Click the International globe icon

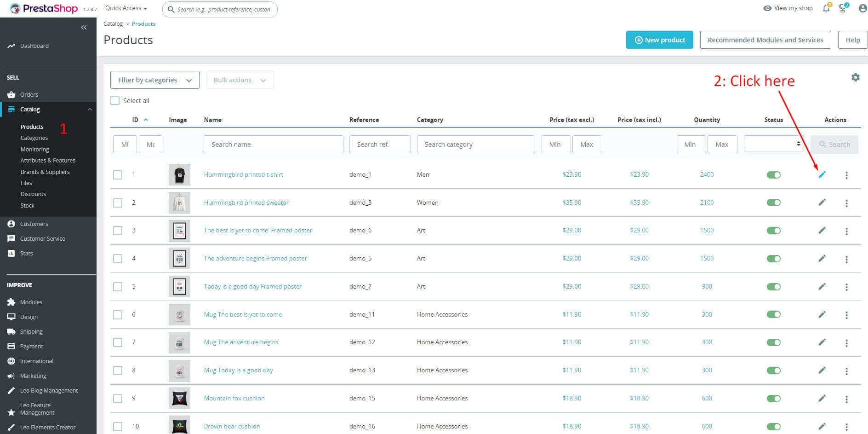[11, 361]
